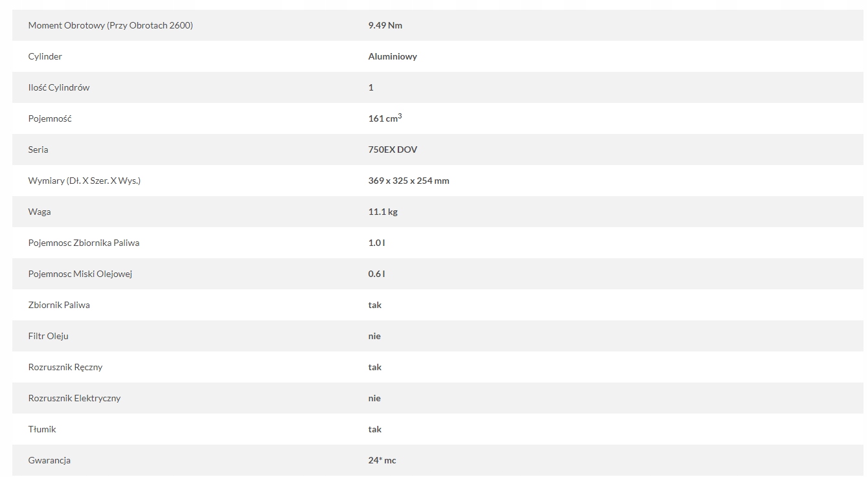Click the 'Moment Obrotowy (Przy Obrotach 2600)' label
868x477 pixels.
[110, 25]
